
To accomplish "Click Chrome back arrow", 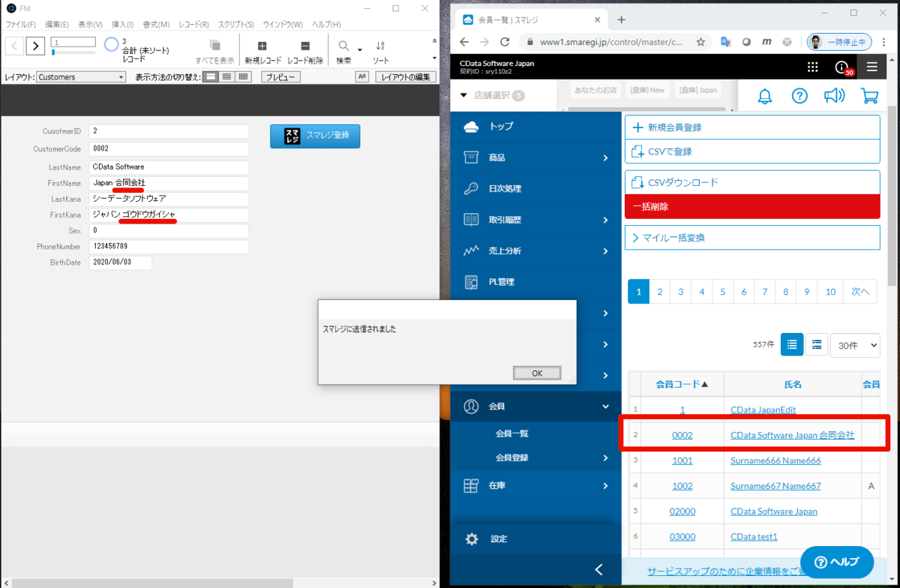I will coord(464,42).
